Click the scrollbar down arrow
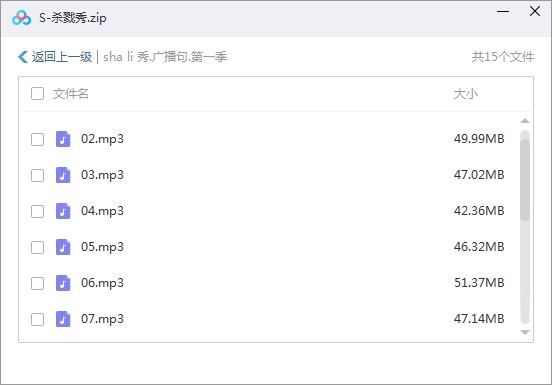552x385 pixels. pyautogui.click(x=525, y=332)
